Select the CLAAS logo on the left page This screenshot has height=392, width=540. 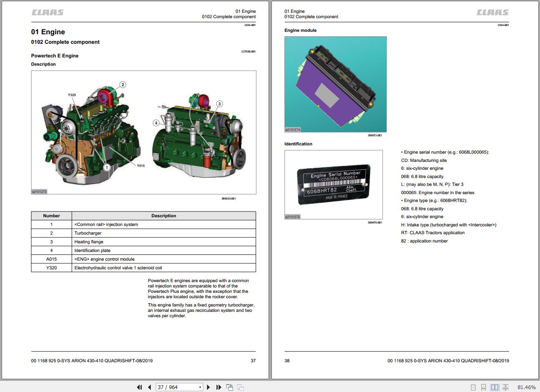tap(47, 12)
